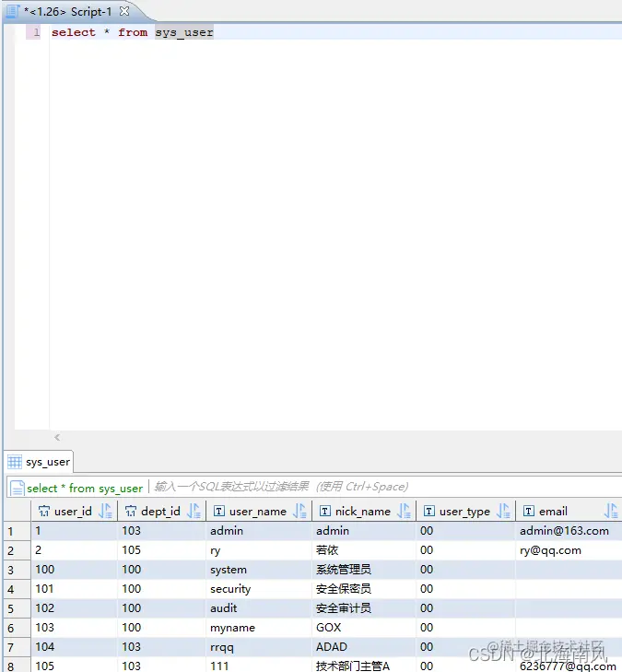Image resolution: width=622 pixels, height=672 pixels.
Task: Select row header 2 in results grid
Action: (18, 550)
